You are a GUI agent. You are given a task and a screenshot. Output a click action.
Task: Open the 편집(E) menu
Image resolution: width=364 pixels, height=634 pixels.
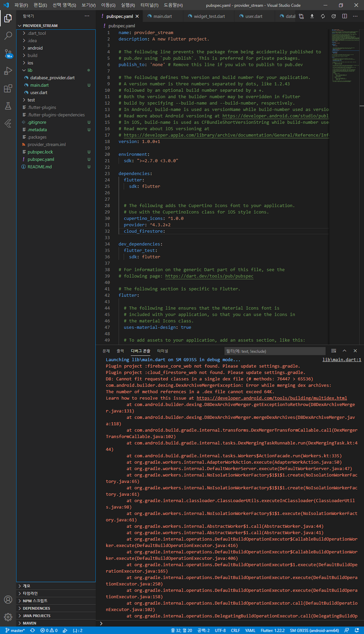(40, 5)
